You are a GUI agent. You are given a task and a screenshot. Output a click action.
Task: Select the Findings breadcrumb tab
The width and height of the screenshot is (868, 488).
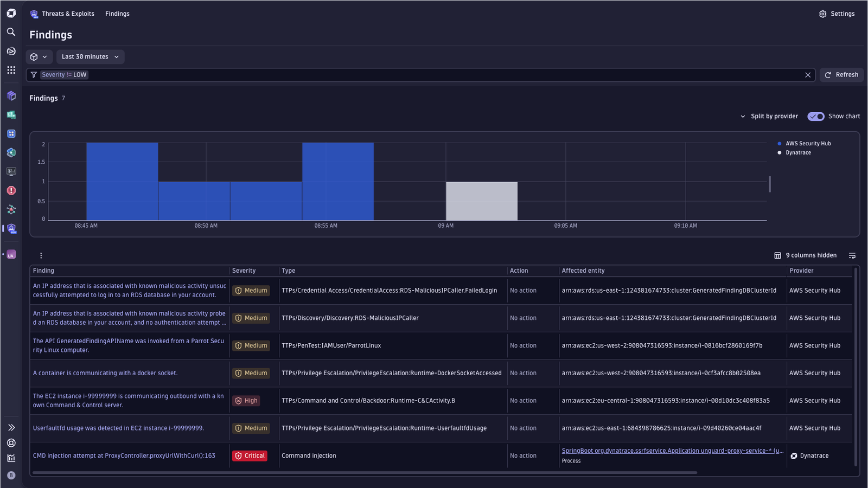click(117, 14)
